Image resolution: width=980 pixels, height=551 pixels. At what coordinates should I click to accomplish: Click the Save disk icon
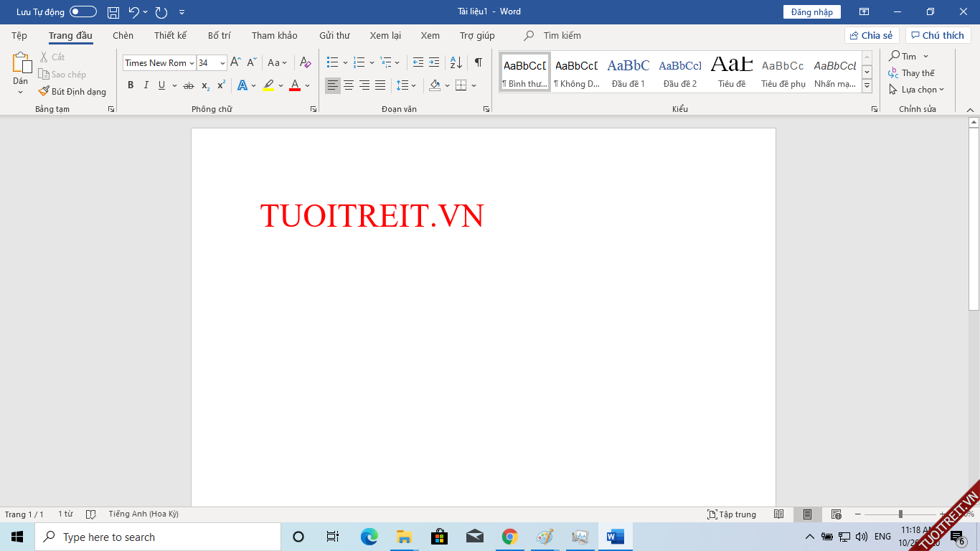click(x=113, y=12)
